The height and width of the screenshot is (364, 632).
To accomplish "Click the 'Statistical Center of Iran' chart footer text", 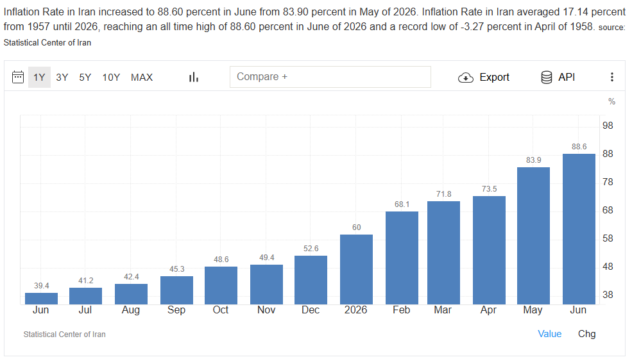I will tap(65, 335).
